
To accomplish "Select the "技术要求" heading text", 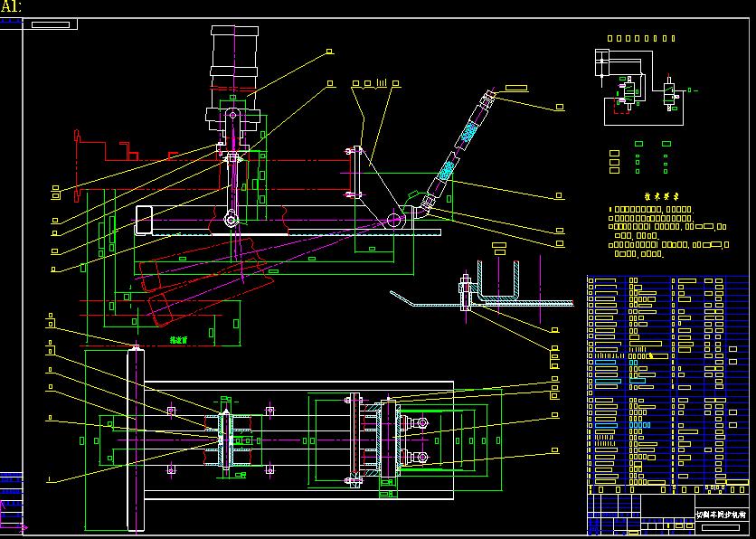I will [x=662, y=197].
